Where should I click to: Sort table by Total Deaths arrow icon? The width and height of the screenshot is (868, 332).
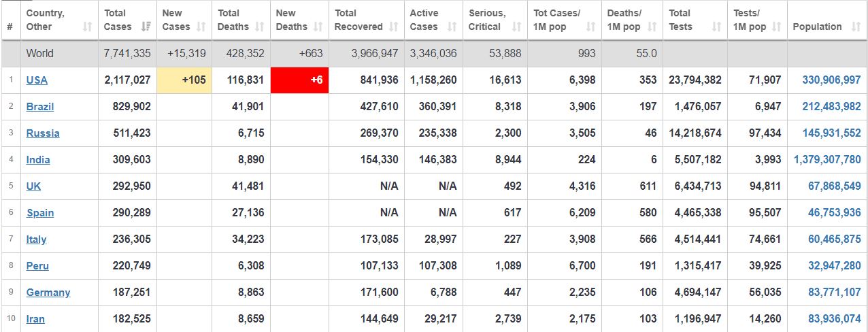(x=259, y=27)
